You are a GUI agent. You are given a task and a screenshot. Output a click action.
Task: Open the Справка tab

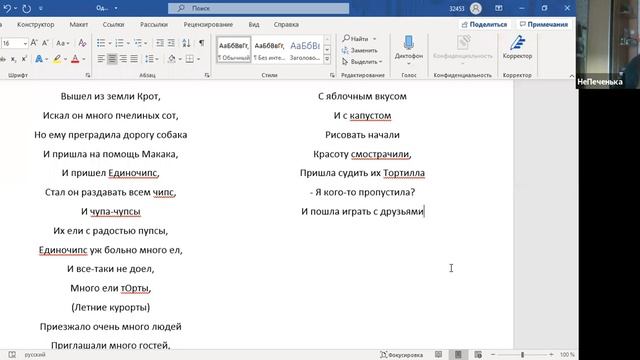[x=286, y=24]
